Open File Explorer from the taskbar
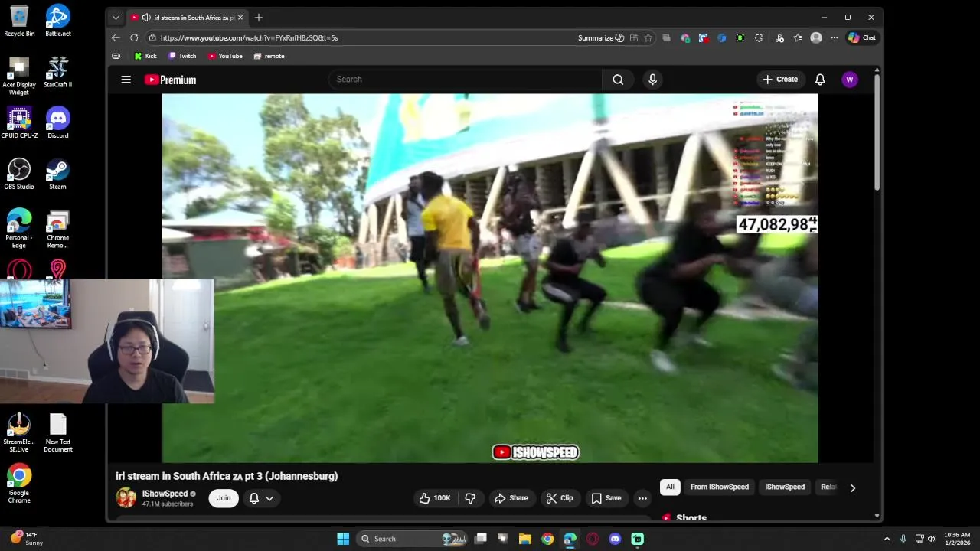The image size is (980, 551). [525, 539]
